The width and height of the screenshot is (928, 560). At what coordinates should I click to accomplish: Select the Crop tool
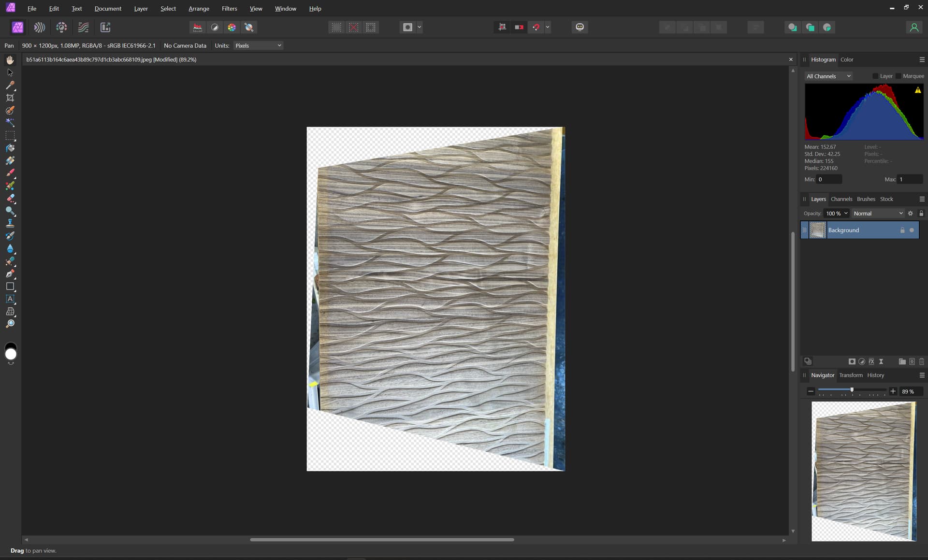pyautogui.click(x=10, y=98)
